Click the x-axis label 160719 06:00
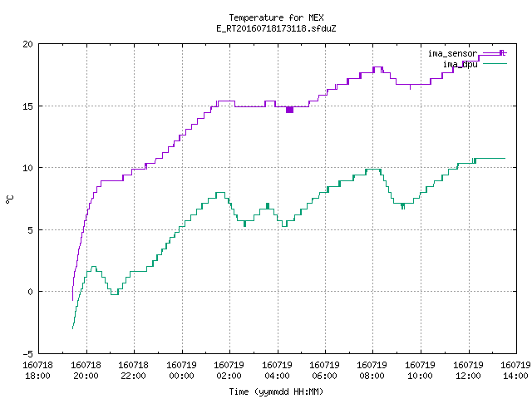This screenshot has height=399, width=532. point(325,370)
